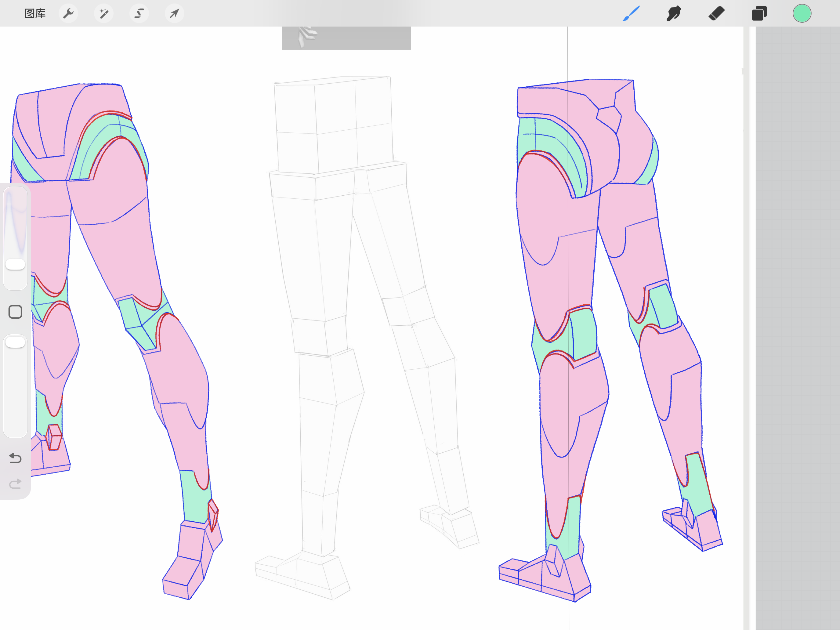Viewport: 840px width, 630px height.
Task: Select the Smudge tool
Action: pyautogui.click(x=674, y=14)
